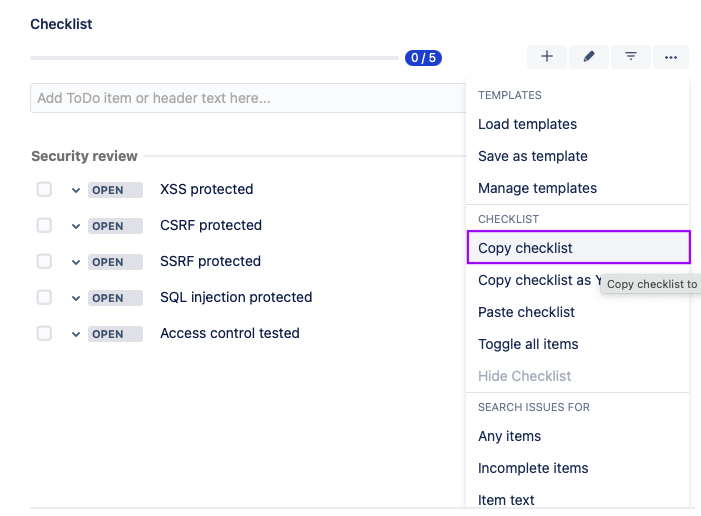Choose Load templates menu entry
The height and width of the screenshot is (516, 701).
click(527, 124)
